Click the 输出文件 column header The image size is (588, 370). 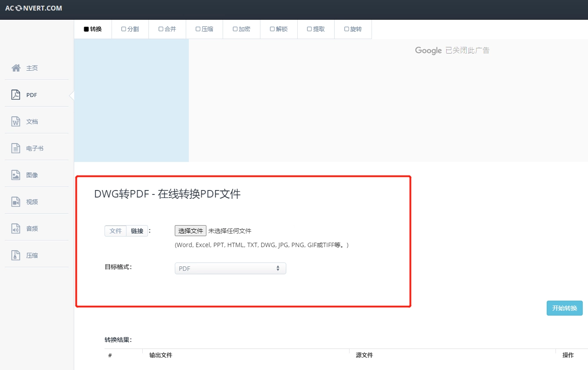(x=161, y=355)
